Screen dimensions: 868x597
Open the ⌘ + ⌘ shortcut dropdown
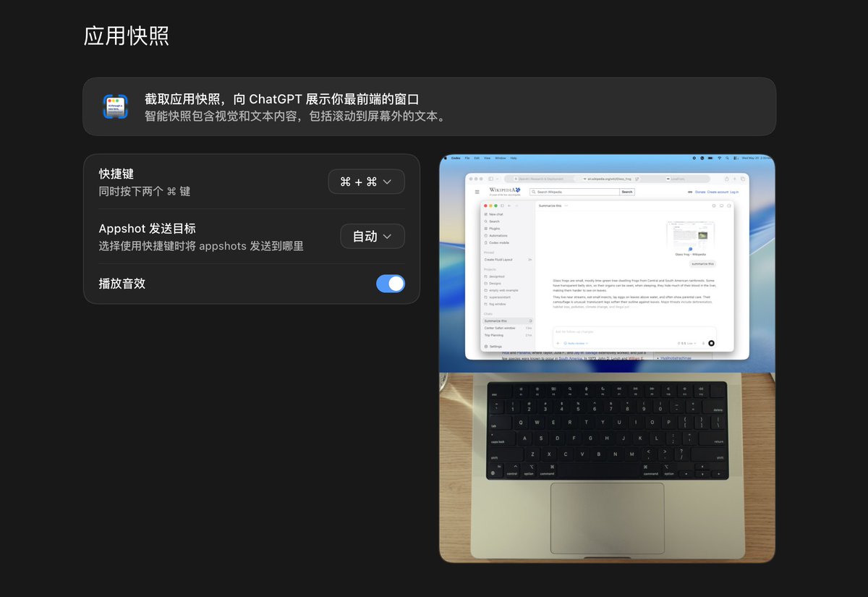[x=366, y=182]
